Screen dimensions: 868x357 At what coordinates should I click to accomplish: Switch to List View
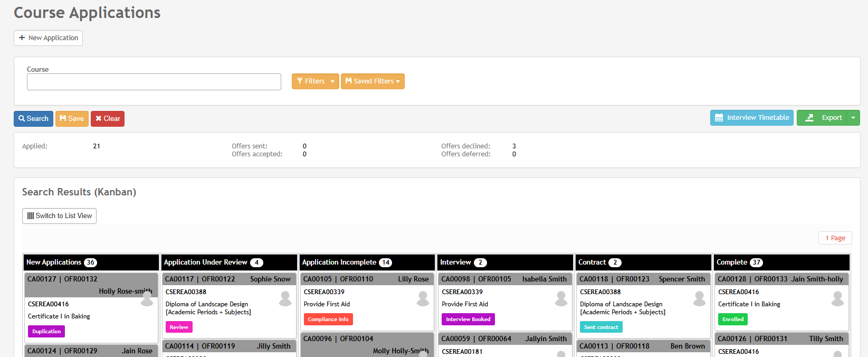(x=59, y=216)
